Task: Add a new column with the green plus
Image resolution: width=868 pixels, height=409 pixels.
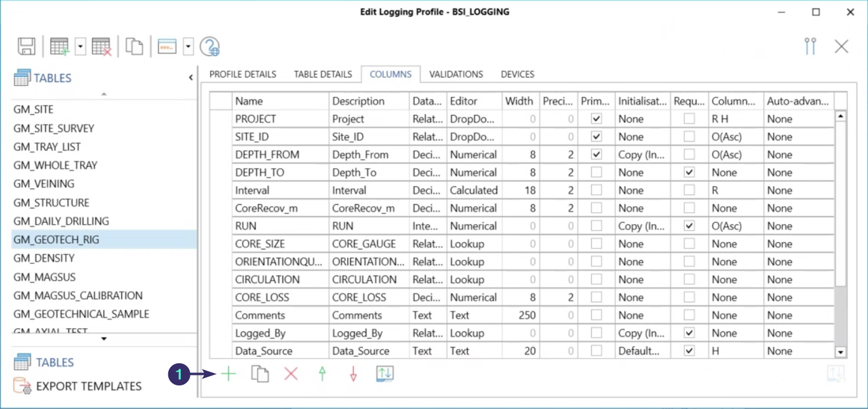Action: [x=228, y=374]
